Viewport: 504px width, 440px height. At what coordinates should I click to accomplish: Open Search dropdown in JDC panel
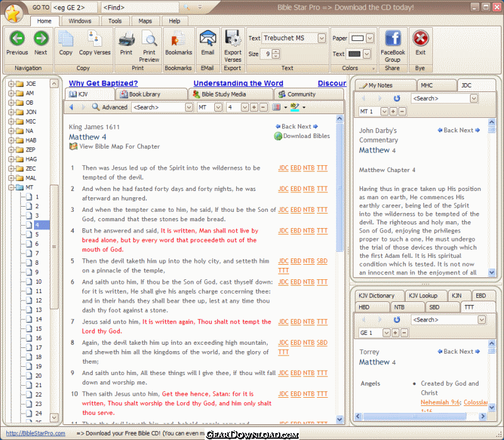tap(474, 98)
